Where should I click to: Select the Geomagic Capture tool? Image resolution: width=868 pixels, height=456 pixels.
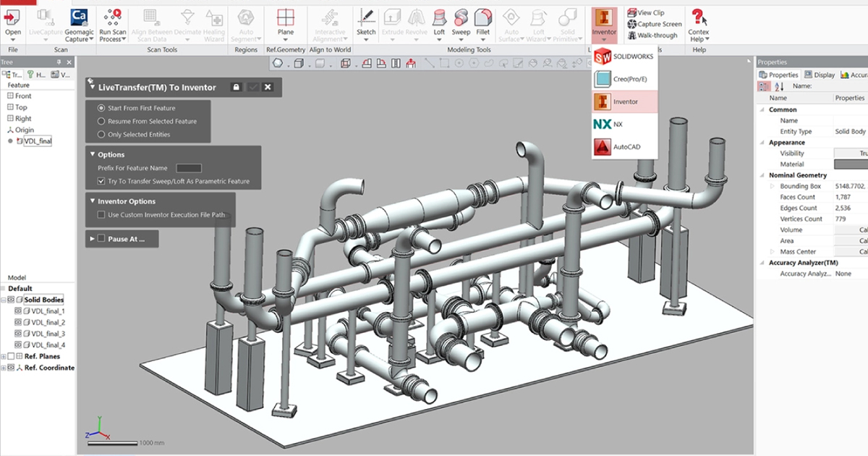(x=80, y=18)
